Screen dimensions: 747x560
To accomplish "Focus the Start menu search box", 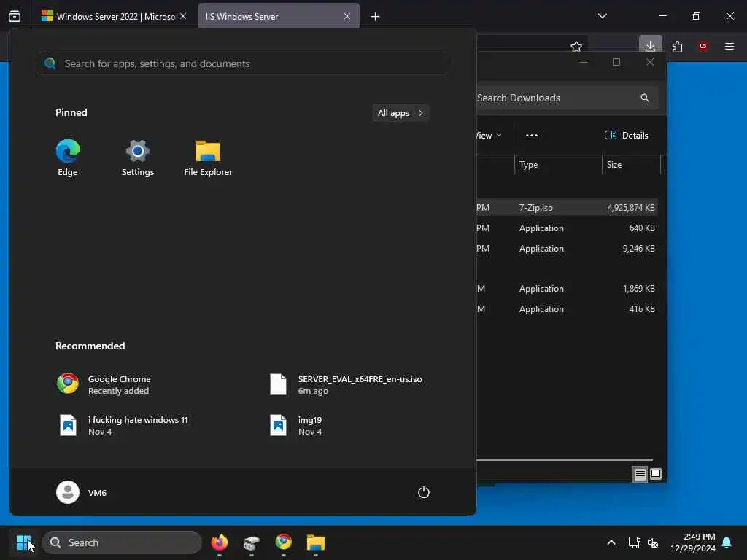I will point(244,63).
